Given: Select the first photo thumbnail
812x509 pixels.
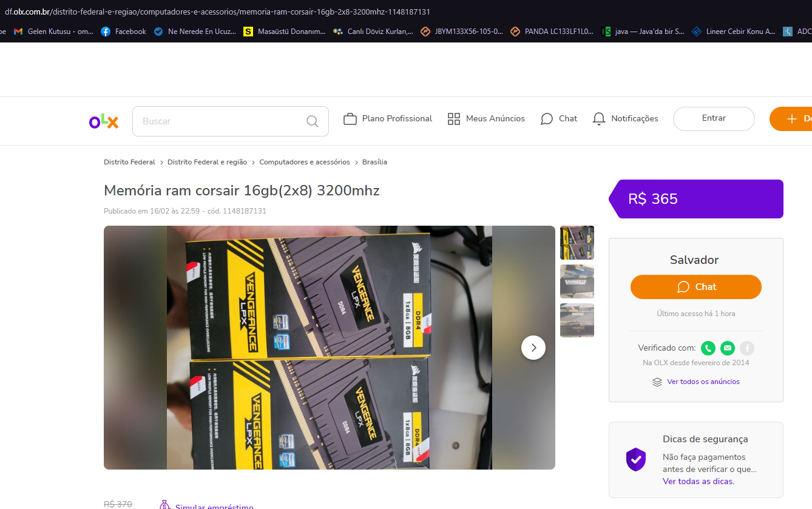Looking at the screenshot, I should point(577,243).
